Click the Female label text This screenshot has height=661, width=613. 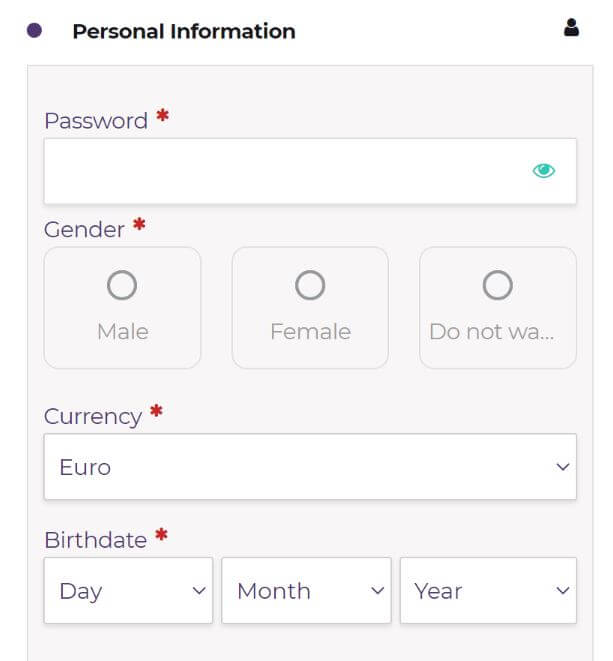click(310, 331)
